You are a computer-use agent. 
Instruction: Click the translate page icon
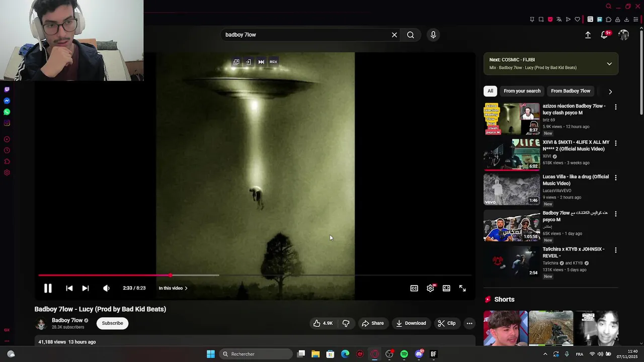559,20
